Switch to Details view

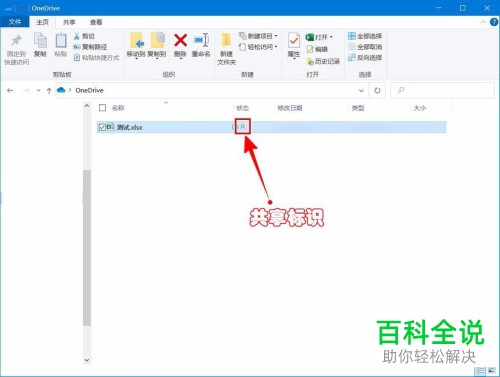tap(480, 371)
